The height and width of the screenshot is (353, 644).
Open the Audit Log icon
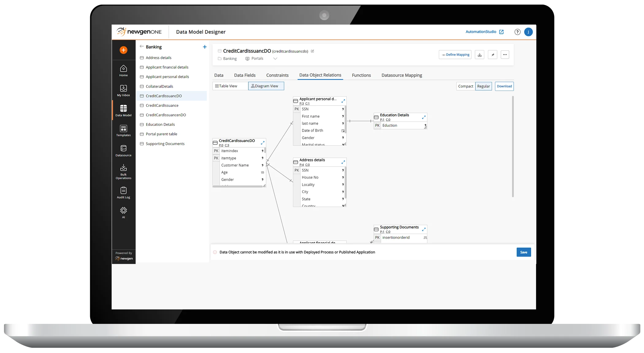[123, 192]
